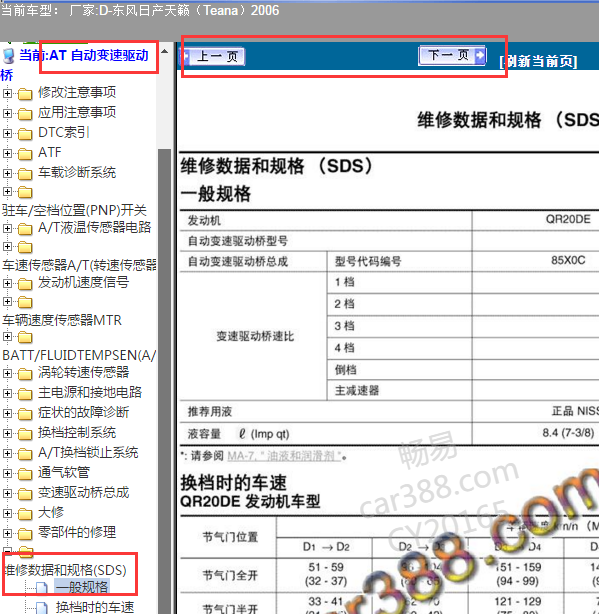Open the MA-7 油液和润滑剂 hyperlink
The width and height of the screenshot is (599, 614).
284,456
